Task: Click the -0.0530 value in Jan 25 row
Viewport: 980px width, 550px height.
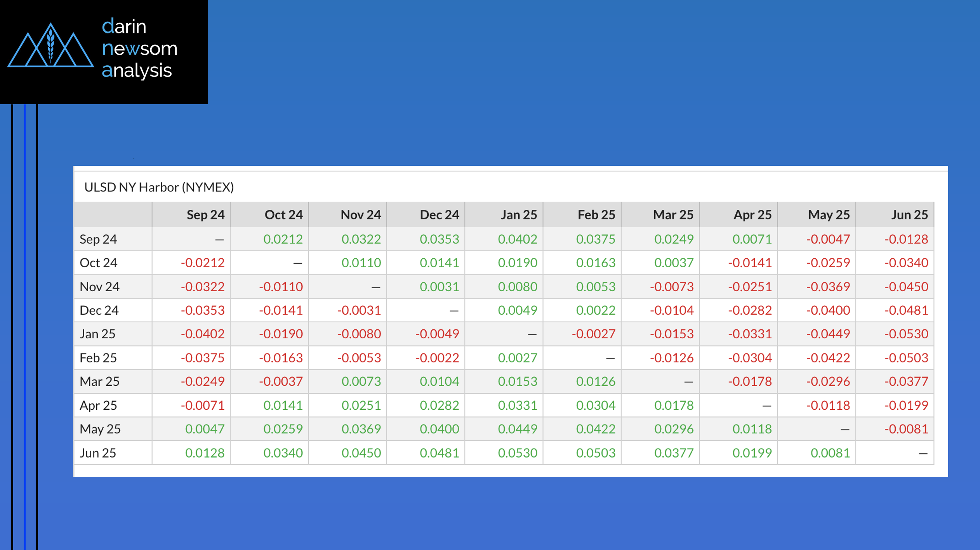Action: [906, 334]
